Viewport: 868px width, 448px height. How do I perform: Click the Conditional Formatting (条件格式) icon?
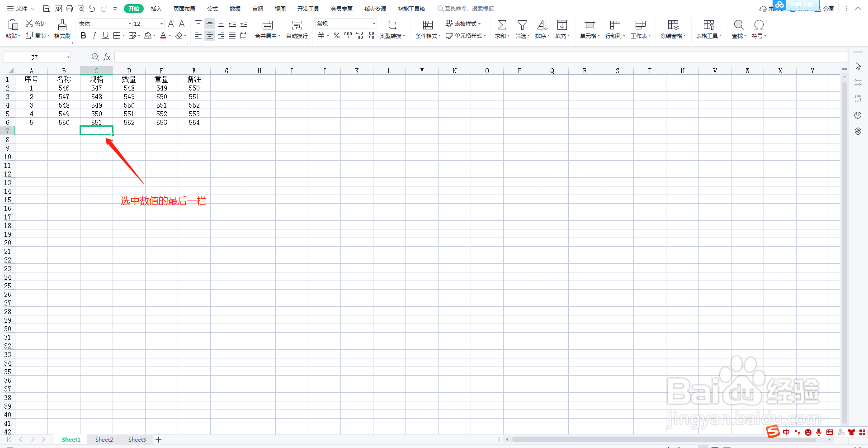(428, 25)
